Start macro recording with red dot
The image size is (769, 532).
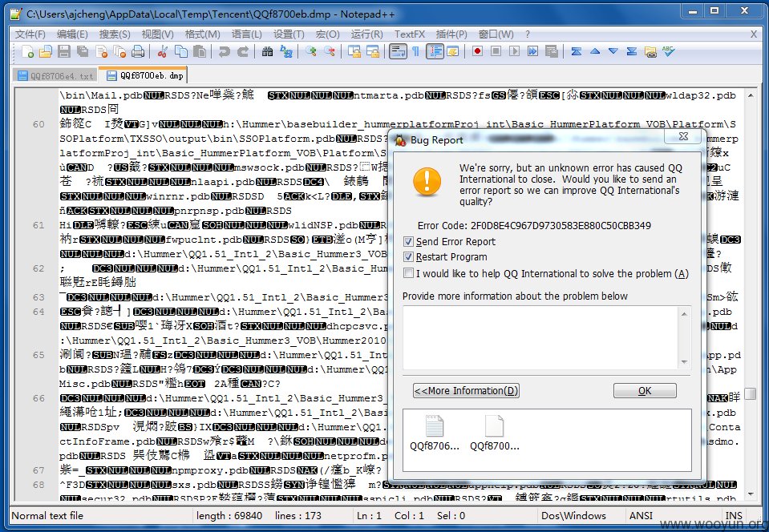coord(477,51)
